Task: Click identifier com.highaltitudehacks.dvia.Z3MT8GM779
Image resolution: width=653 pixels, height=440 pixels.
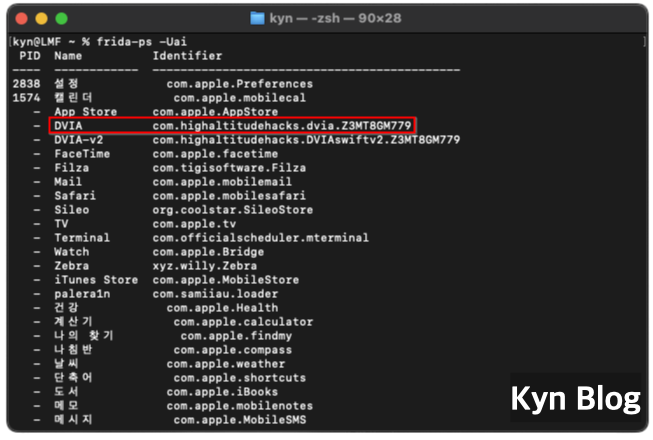Action: pyautogui.click(x=282, y=126)
